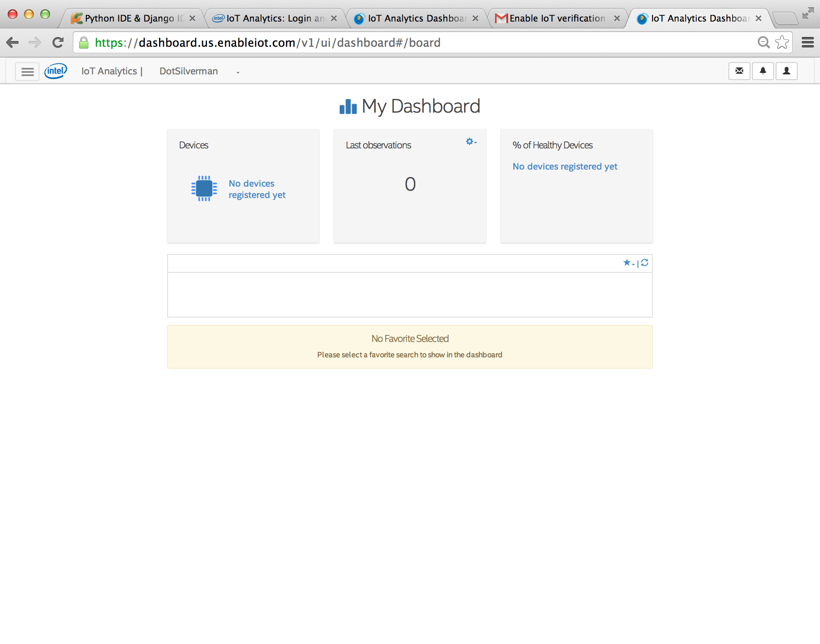Viewport: 820px width, 644px height.
Task: Click No devices registered yet link in Devices
Action: 257,188
